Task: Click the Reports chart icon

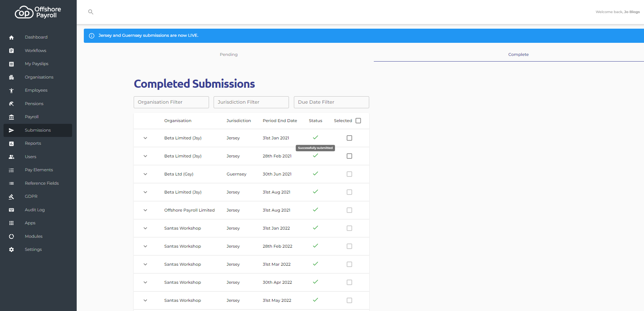Action: pyautogui.click(x=11, y=144)
